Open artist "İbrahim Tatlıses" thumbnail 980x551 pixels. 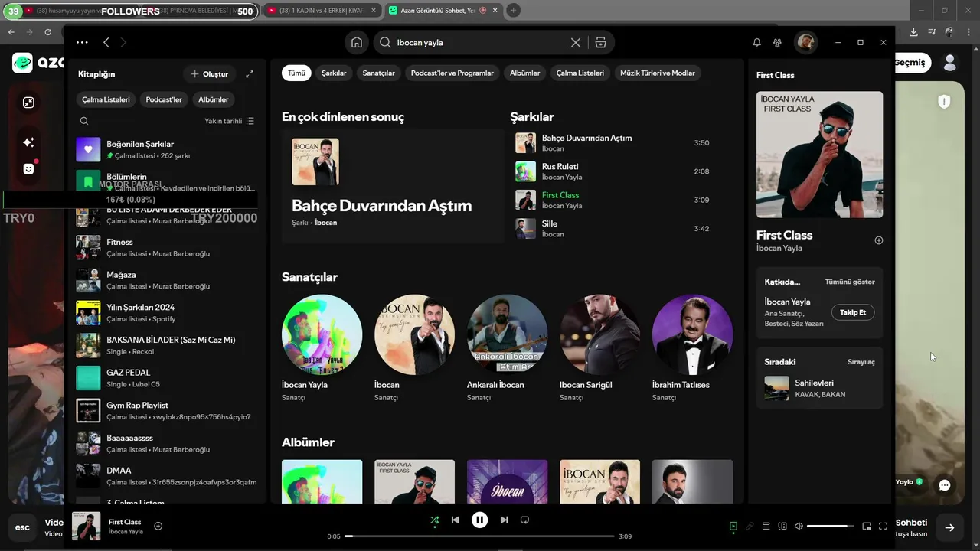coord(692,334)
